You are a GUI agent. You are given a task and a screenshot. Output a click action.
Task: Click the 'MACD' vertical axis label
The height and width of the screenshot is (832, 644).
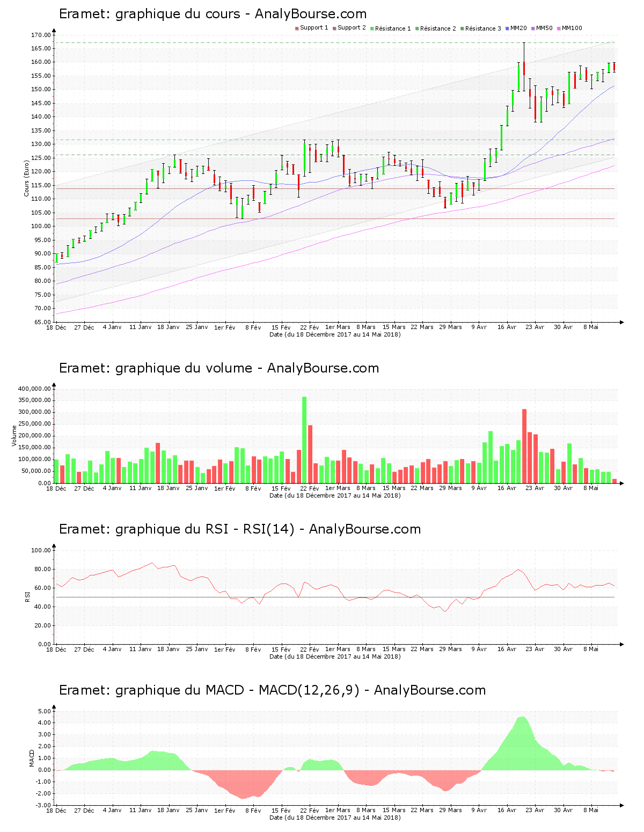point(32,758)
